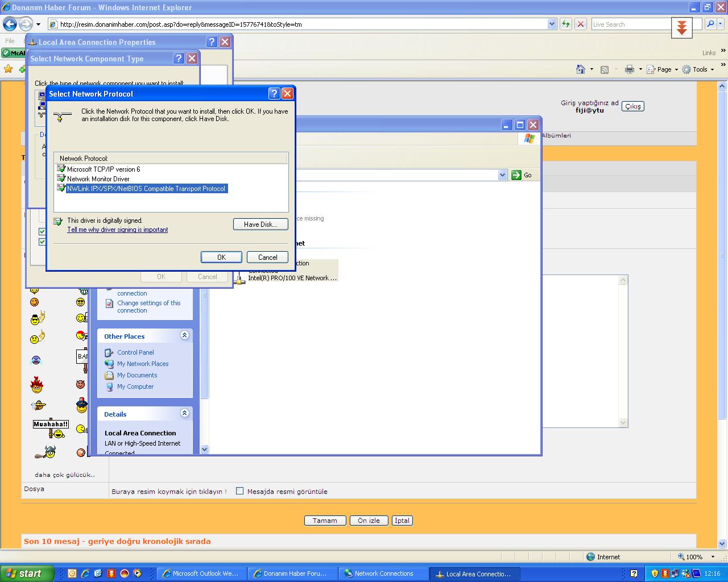Click the RSS Feeds toolbar icon

[x=605, y=69]
